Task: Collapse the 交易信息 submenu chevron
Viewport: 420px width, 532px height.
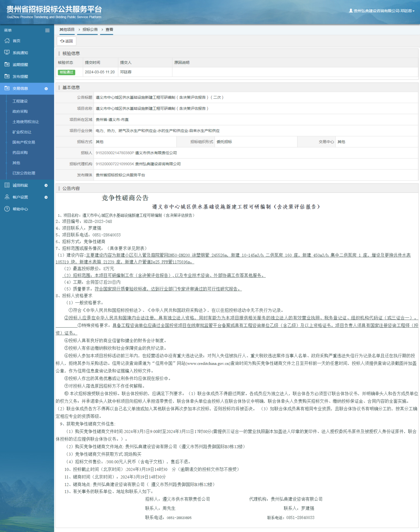Action: [x=46, y=89]
